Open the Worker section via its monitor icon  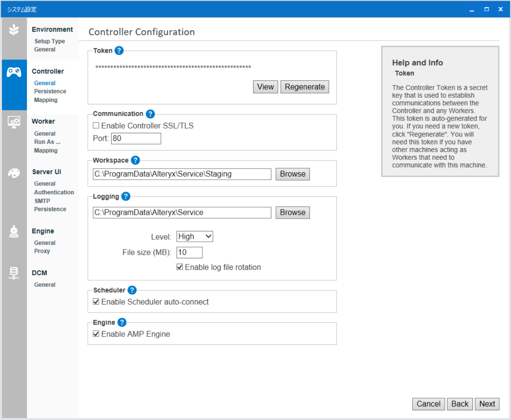click(14, 122)
